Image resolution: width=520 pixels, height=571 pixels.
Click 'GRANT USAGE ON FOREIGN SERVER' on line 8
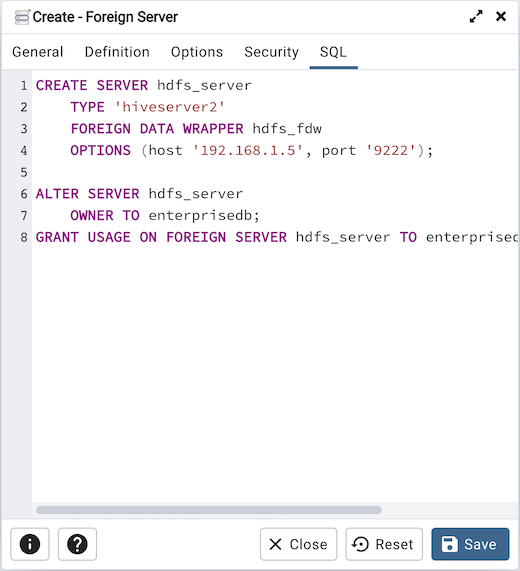tap(161, 237)
